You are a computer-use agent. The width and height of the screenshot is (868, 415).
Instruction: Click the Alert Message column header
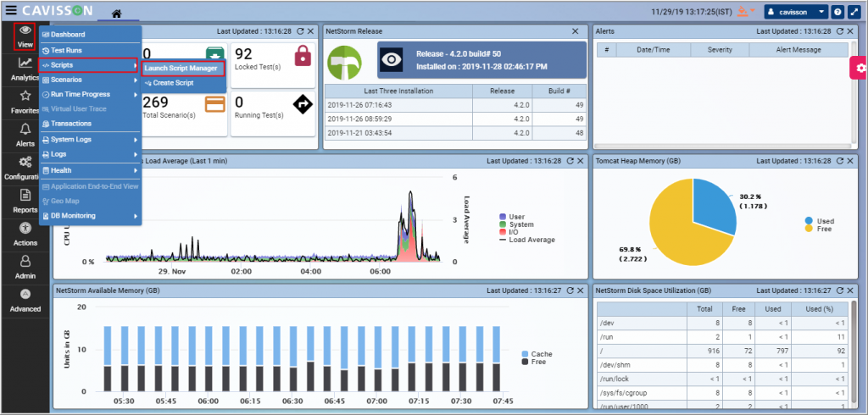798,50
